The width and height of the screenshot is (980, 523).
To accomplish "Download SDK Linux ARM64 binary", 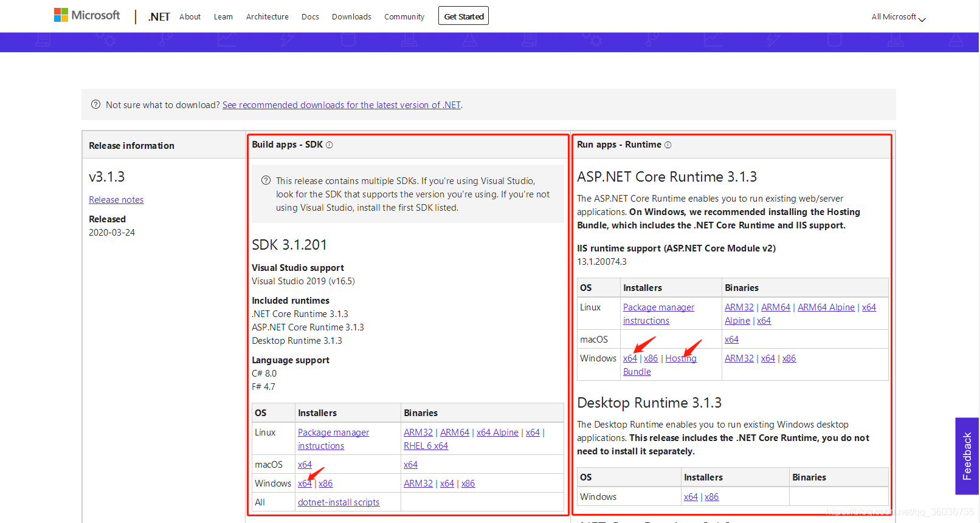I will pos(455,432).
